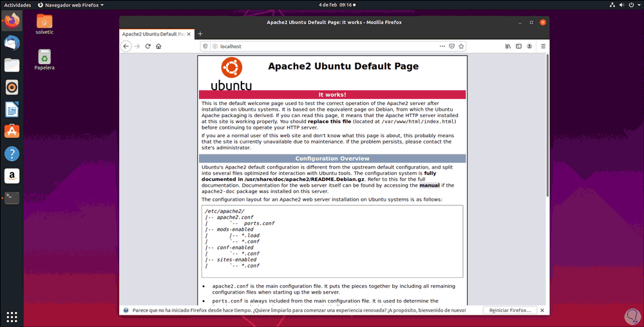Screen dimensions: 644x327
Task: Open page actions three-dot menu
Action: point(442,46)
